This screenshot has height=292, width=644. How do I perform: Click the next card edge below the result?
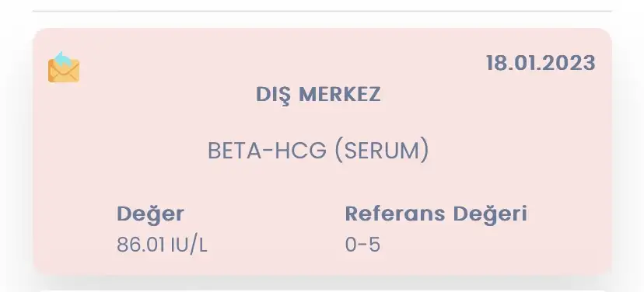[322, 290]
